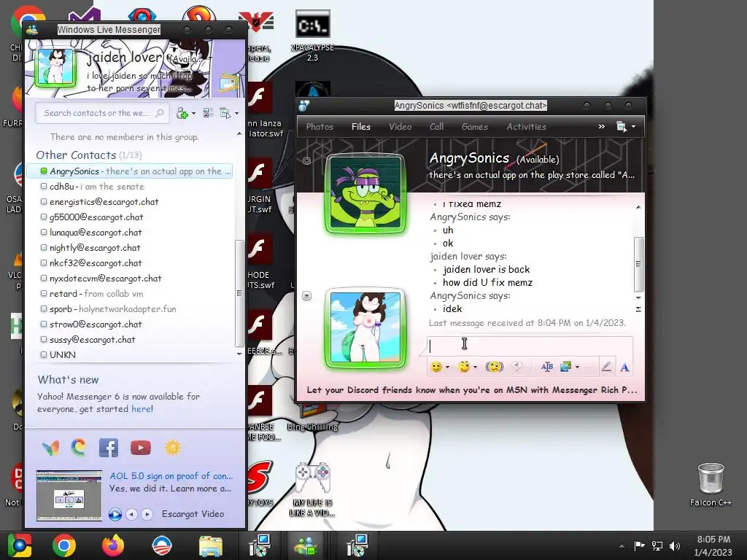Click the show menu icon in chat window
This screenshot has height=560, width=747.
[x=622, y=127]
